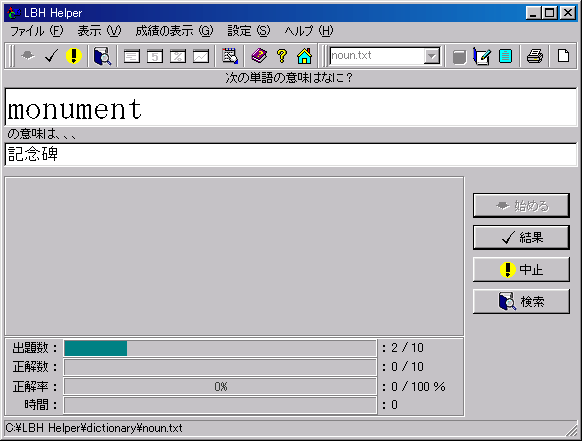Screen dimensions: 582x441
Task: Click the cyan document list icon
Action: point(505,56)
